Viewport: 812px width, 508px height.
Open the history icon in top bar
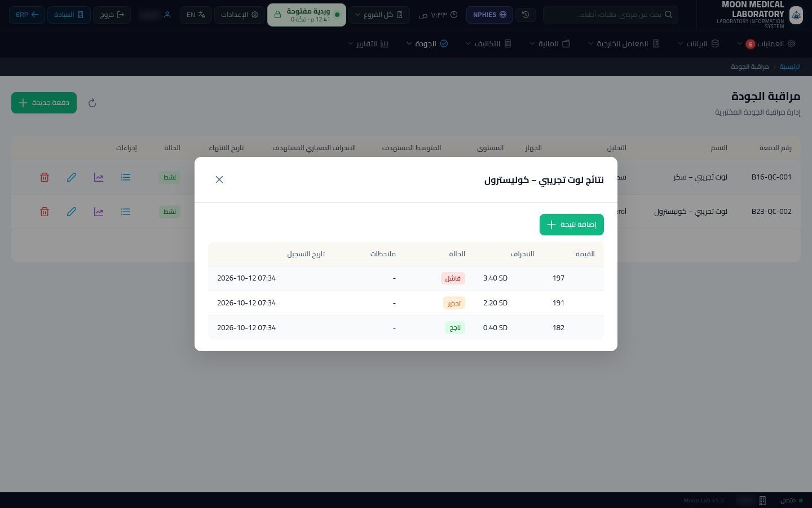[x=526, y=15]
